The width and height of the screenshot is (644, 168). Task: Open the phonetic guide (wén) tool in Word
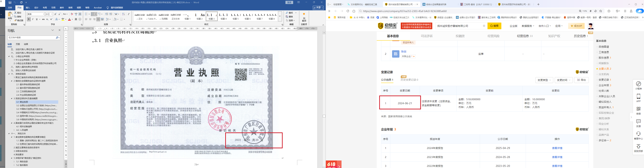coord(76,14)
